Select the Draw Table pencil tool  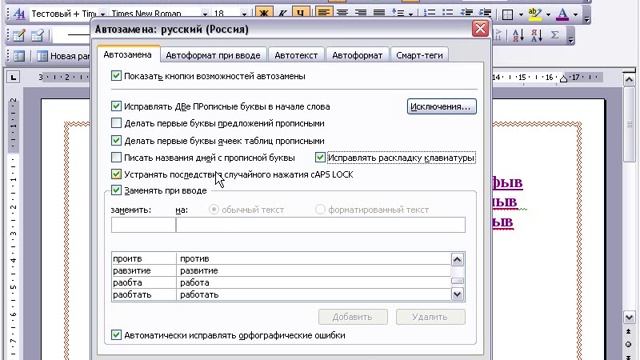pyautogui.click(x=19, y=36)
